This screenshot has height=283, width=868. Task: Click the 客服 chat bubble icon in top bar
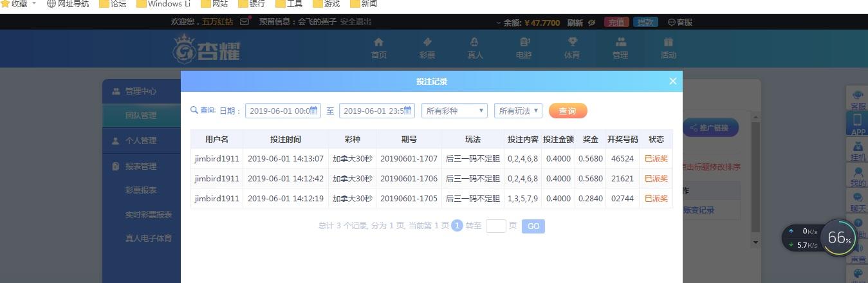(x=672, y=22)
